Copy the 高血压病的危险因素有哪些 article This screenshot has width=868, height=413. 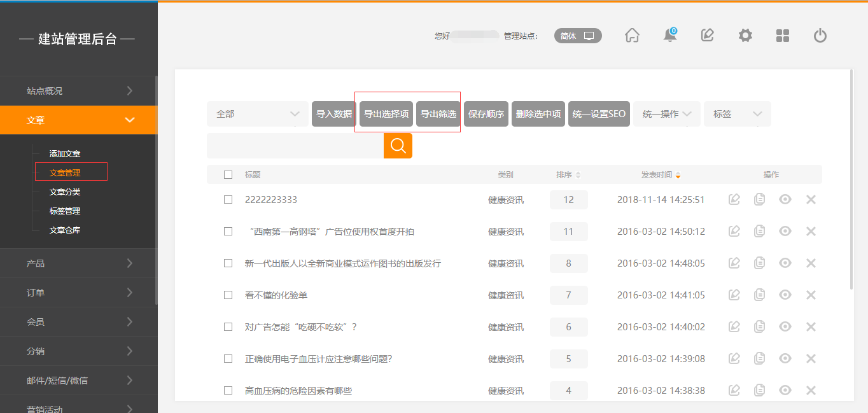(x=759, y=391)
